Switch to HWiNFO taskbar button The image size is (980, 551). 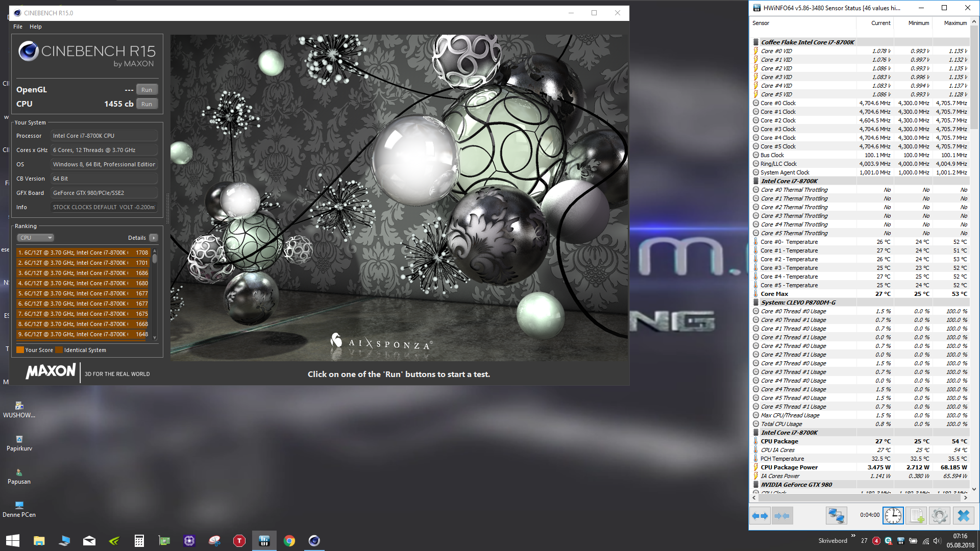click(x=264, y=541)
